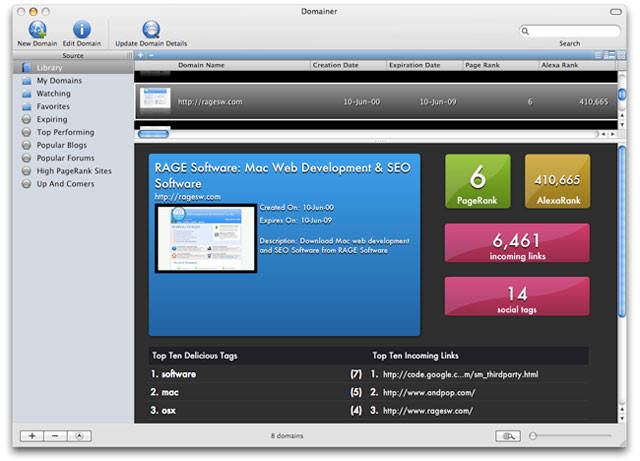Click the domain table scroll down arrow
This screenshot has width=640, height=461.
click(622, 124)
